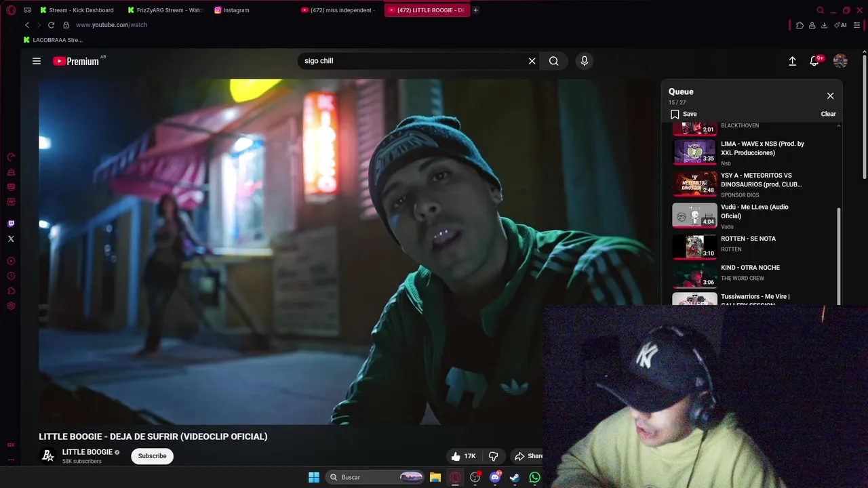The image size is (868, 488).
Task: Open Twitch in the Opera sidebar
Action: point(11,224)
